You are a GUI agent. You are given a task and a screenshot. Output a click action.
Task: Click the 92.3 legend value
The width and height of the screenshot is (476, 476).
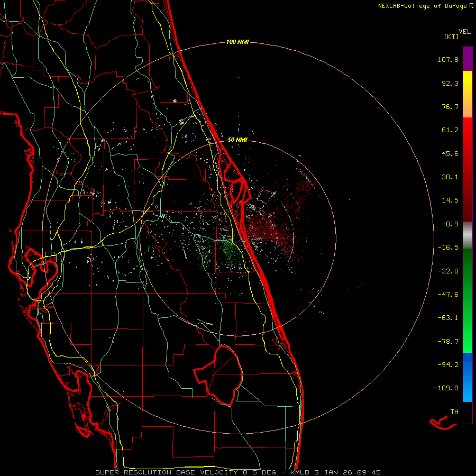(x=450, y=83)
